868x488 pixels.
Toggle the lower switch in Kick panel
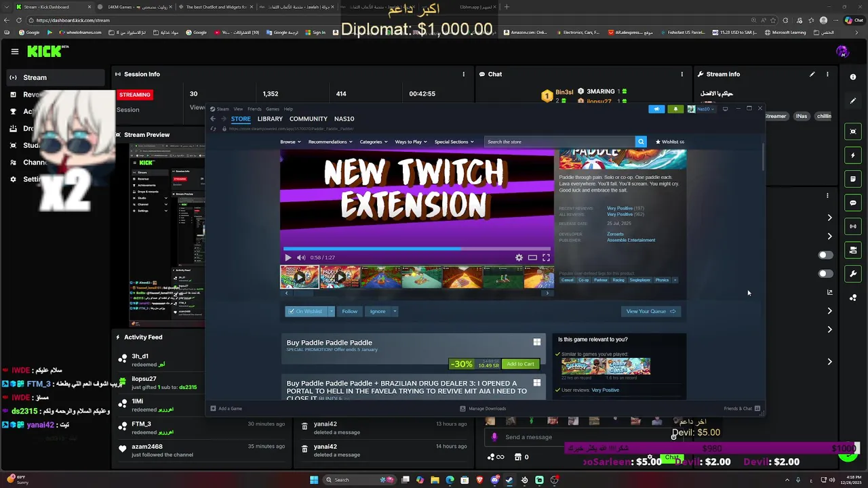pos(825,274)
